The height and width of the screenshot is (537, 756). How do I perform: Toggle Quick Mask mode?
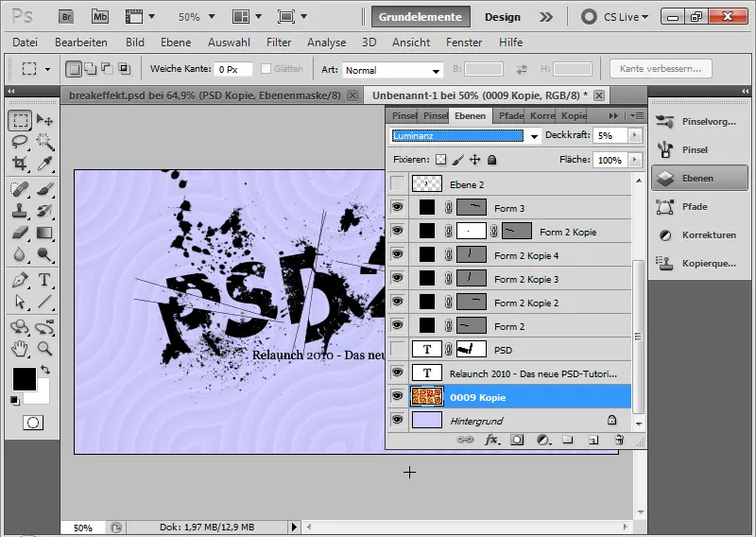[33, 423]
